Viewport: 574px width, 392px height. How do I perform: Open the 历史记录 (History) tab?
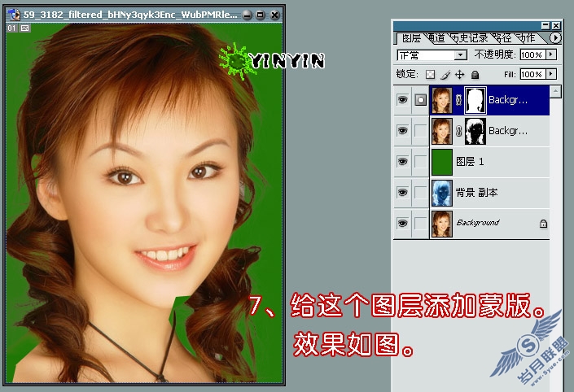coord(469,38)
